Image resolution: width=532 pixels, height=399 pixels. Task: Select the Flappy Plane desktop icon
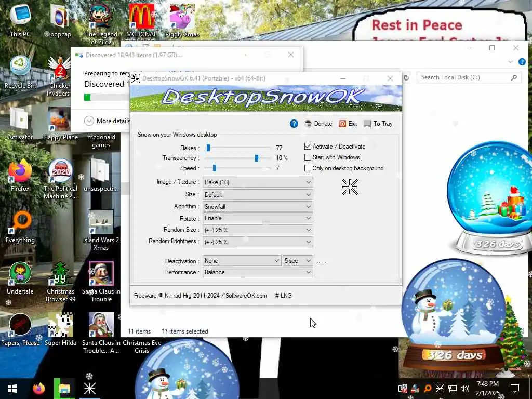[60, 124]
